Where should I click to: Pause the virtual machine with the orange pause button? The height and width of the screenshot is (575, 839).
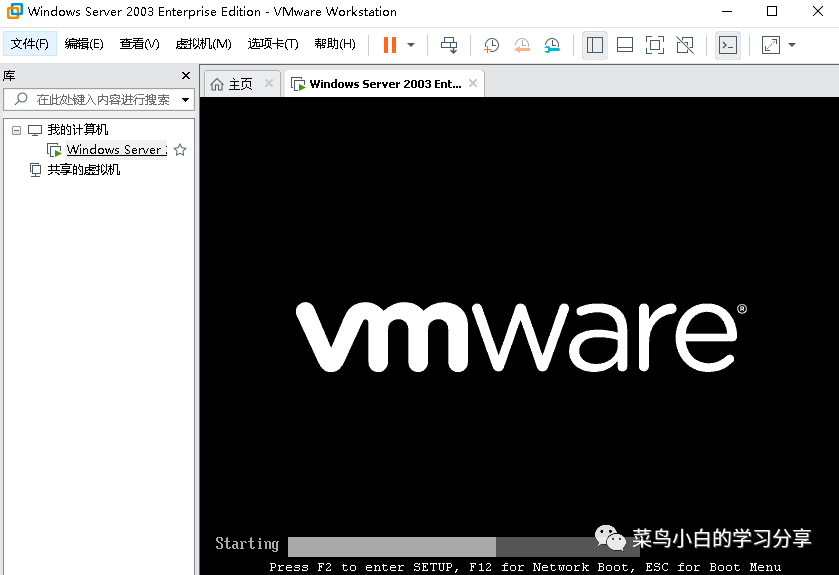click(390, 45)
